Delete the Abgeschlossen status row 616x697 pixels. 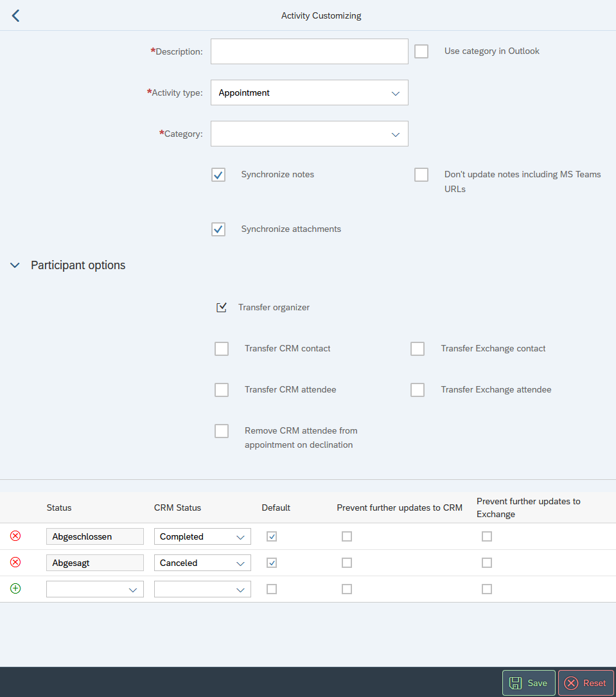15,536
